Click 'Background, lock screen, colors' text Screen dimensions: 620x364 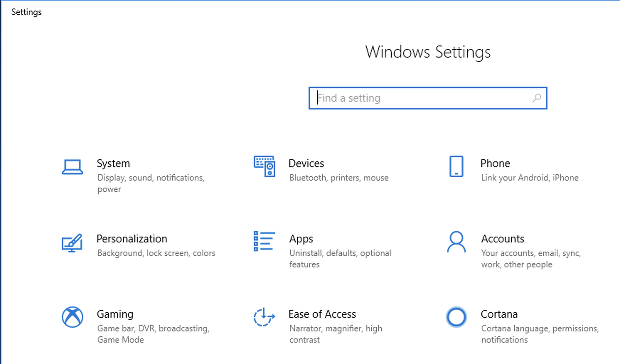click(156, 253)
